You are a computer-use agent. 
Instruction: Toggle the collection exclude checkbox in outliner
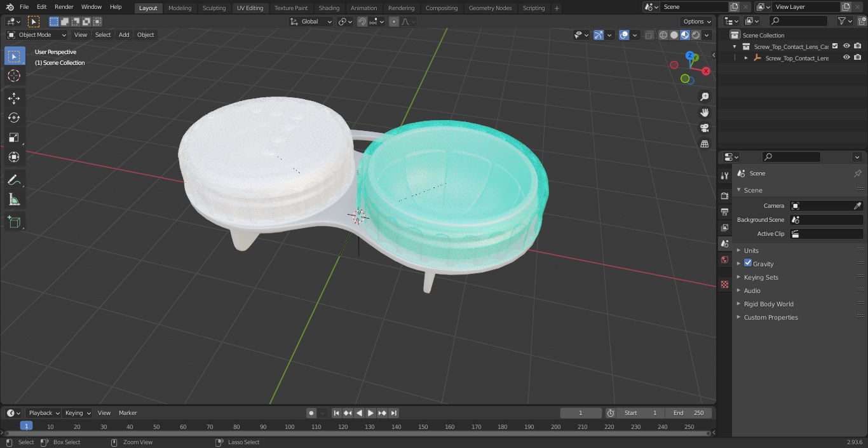836,46
